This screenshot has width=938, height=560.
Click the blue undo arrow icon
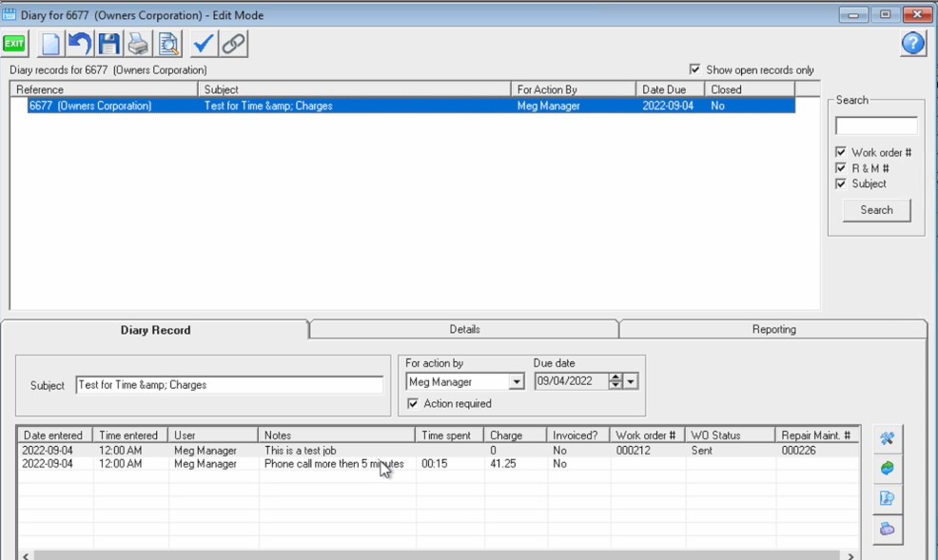[80, 44]
